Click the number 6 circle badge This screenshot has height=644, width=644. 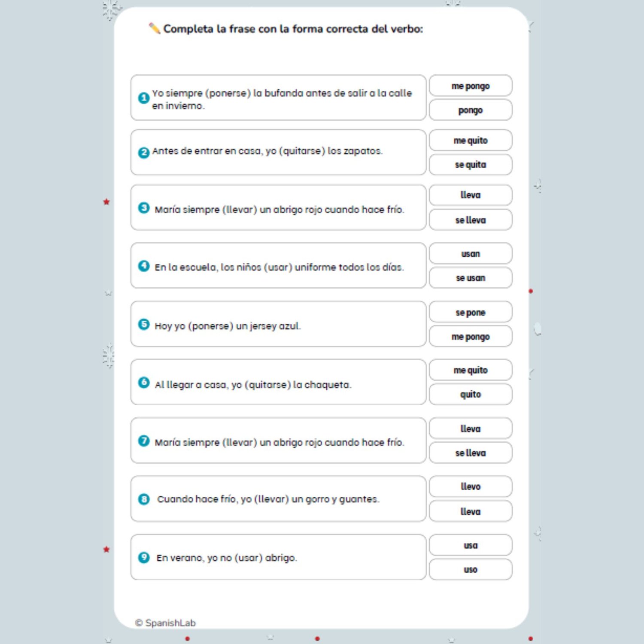click(143, 382)
